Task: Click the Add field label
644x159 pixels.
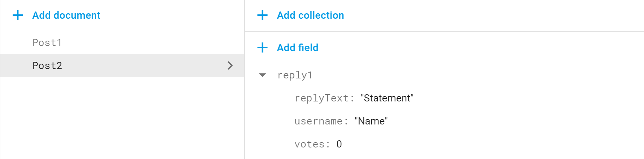Action: [297, 47]
